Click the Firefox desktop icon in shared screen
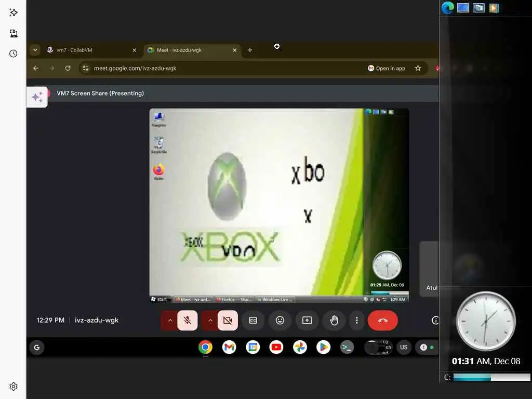 pos(159,172)
